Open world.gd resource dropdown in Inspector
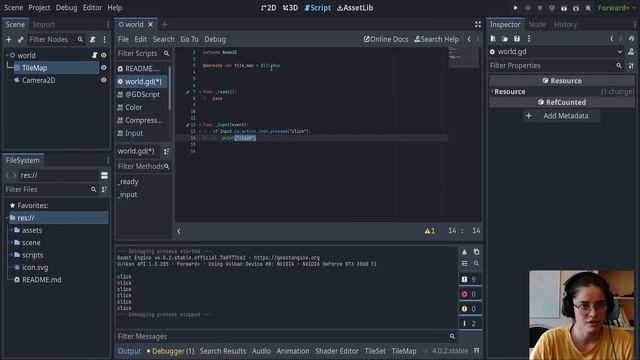 (620, 52)
